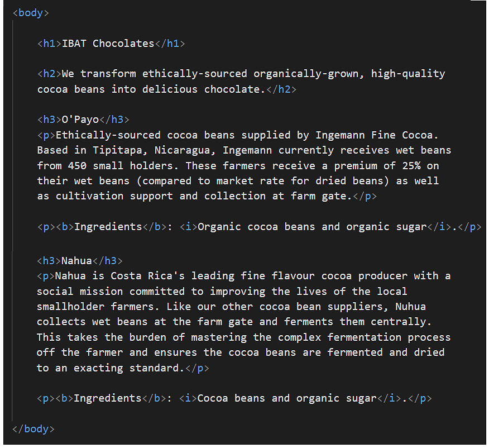Click the first bold Ingredients label

pyautogui.click(x=108, y=227)
